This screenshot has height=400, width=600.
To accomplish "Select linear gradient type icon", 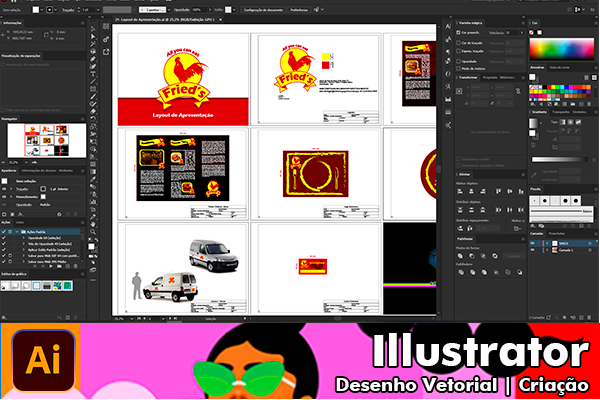I will (562, 122).
